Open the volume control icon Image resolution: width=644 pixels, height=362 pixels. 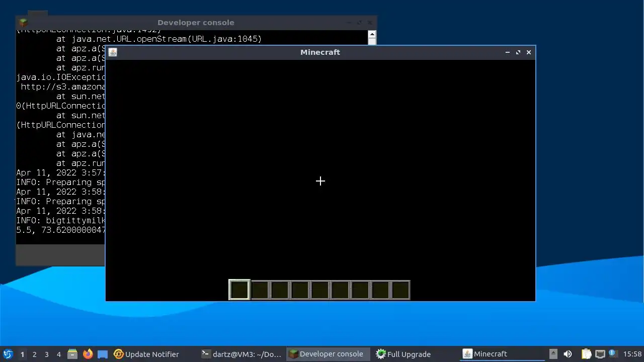click(568, 354)
